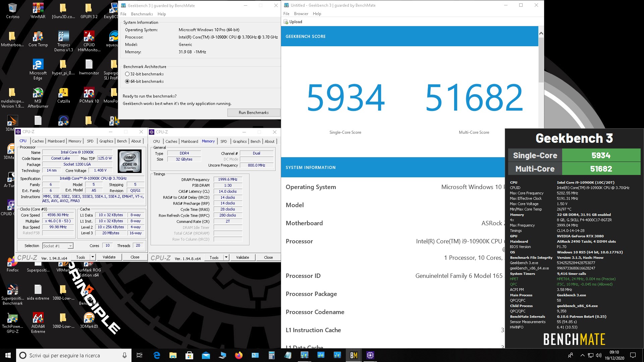
Task: Click Validate in CPU-Z processor window
Action: pyautogui.click(x=109, y=257)
